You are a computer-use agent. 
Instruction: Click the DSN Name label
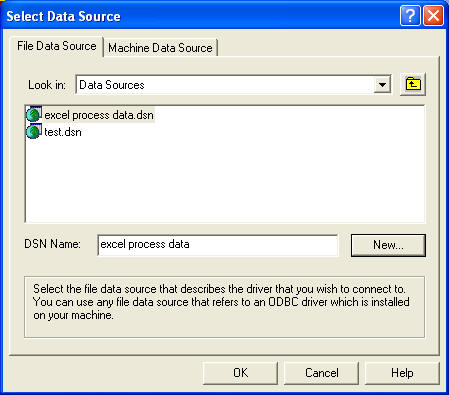pos(52,244)
